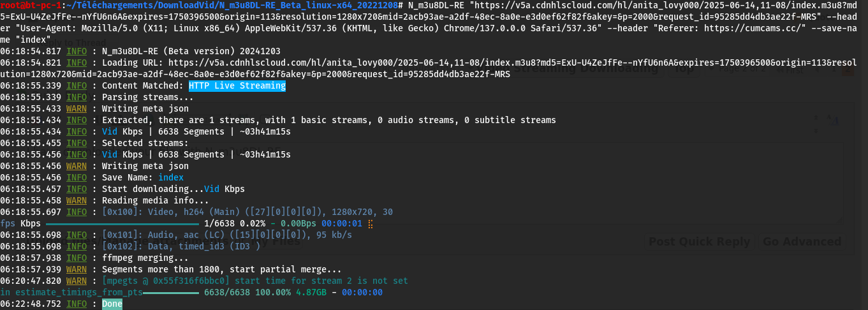
Task: Click the blue index save name
Action: [x=170, y=177]
